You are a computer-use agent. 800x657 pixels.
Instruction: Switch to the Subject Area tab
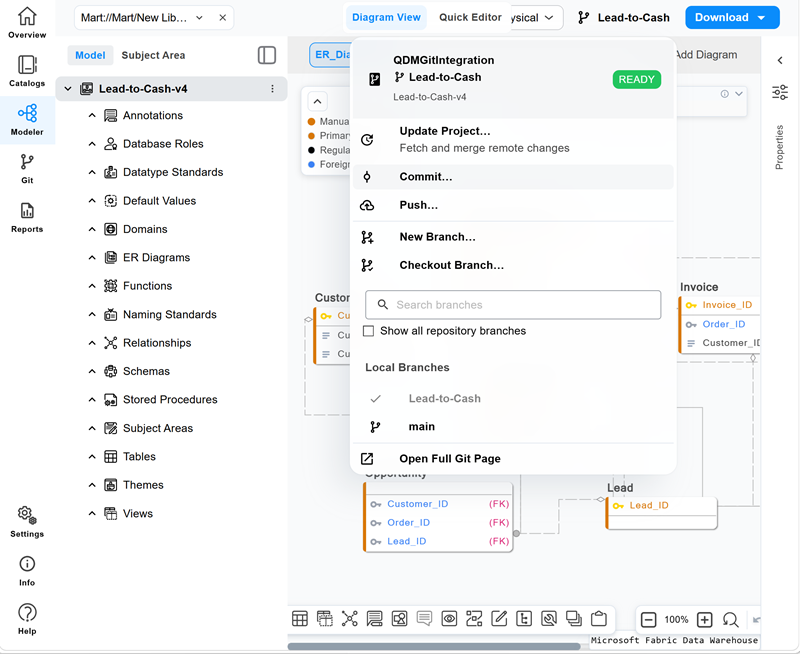(153, 55)
